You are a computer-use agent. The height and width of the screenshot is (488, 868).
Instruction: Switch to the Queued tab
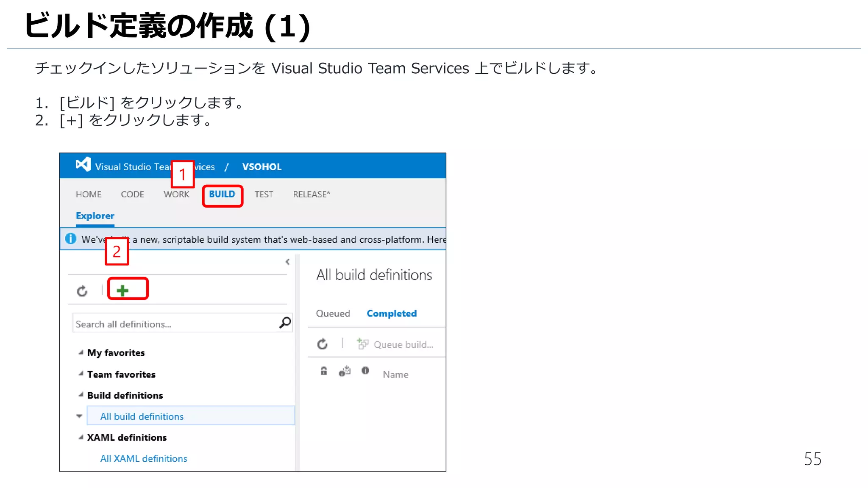pyautogui.click(x=333, y=313)
